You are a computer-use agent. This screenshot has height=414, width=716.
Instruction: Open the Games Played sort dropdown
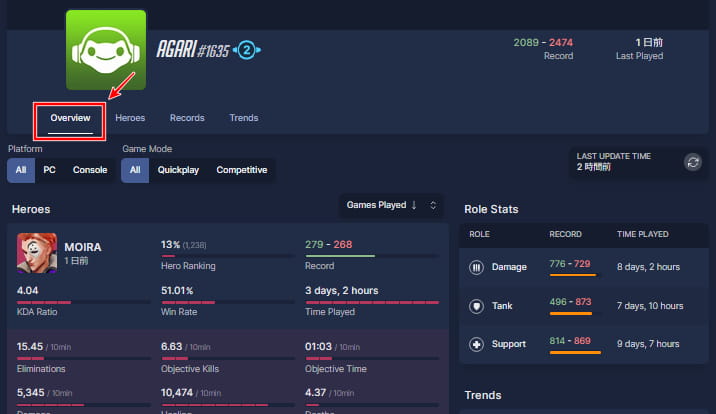tap(391, 205)
